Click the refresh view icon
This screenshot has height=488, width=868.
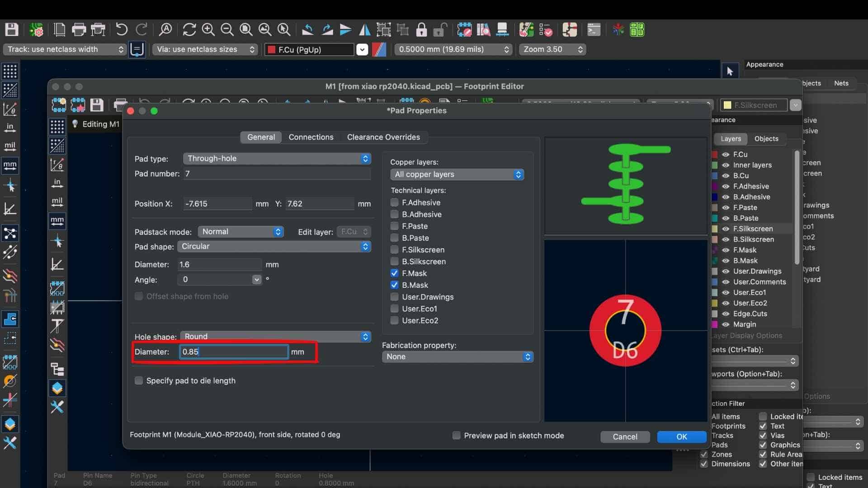189,30
